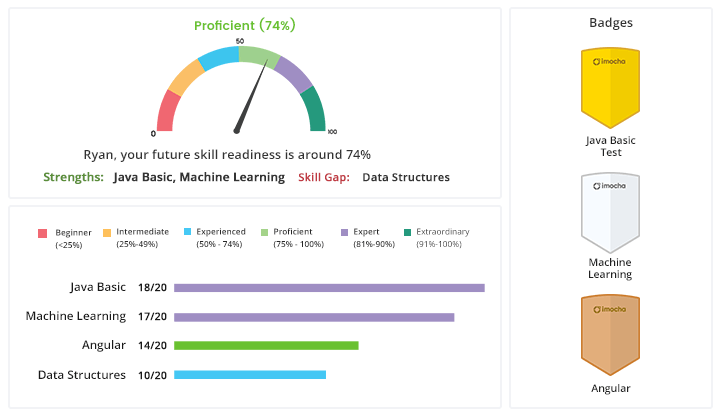Click the orange Intermediate legend swatch

pos(106,233)
